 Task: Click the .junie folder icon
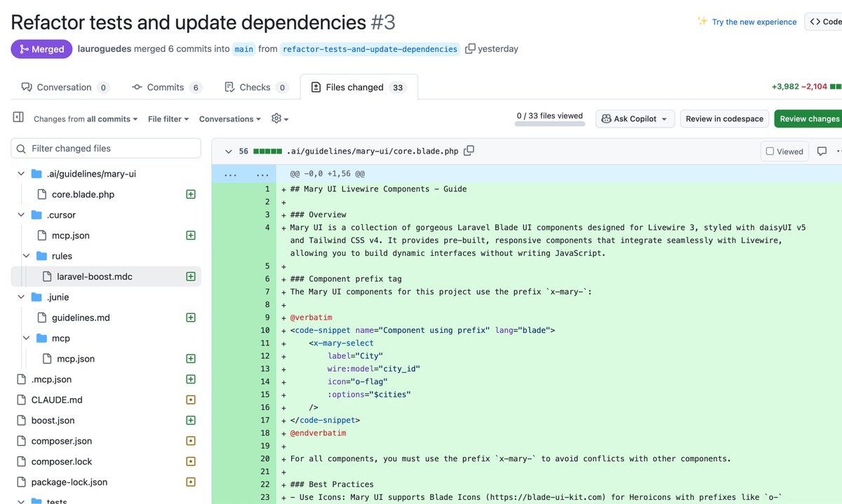pyautogui.click(x=36, y=297)
